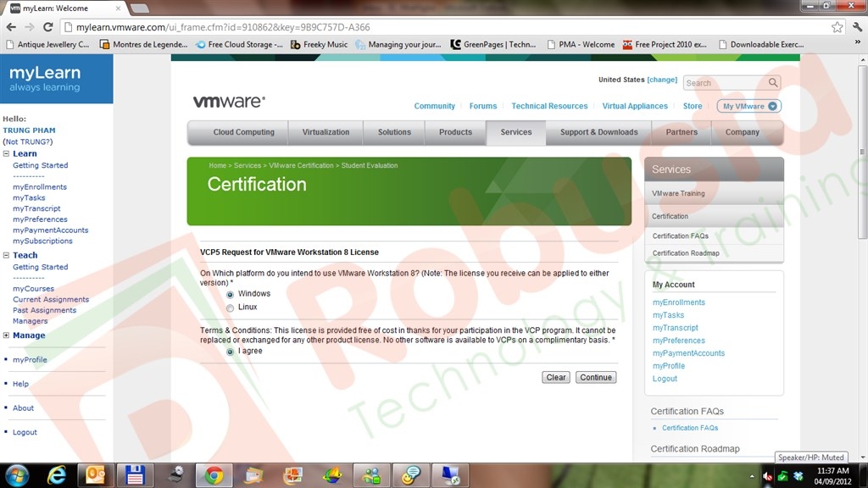The image size is (868, 488).
Task: Click the browser address bar
Action: pyautogui.click(x=448, y=27)
